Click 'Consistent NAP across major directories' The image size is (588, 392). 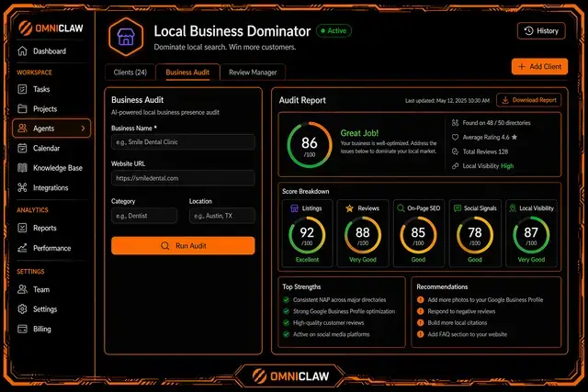(339, 300)
